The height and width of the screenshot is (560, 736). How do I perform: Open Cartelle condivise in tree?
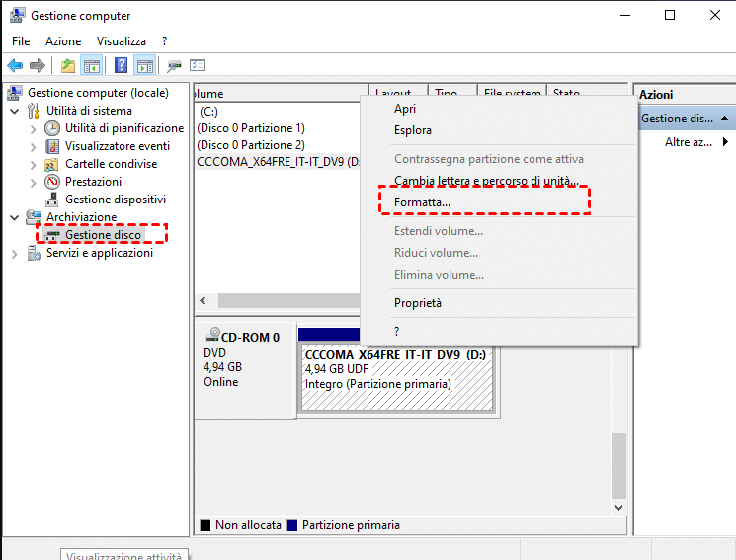[x=111, y=164]
